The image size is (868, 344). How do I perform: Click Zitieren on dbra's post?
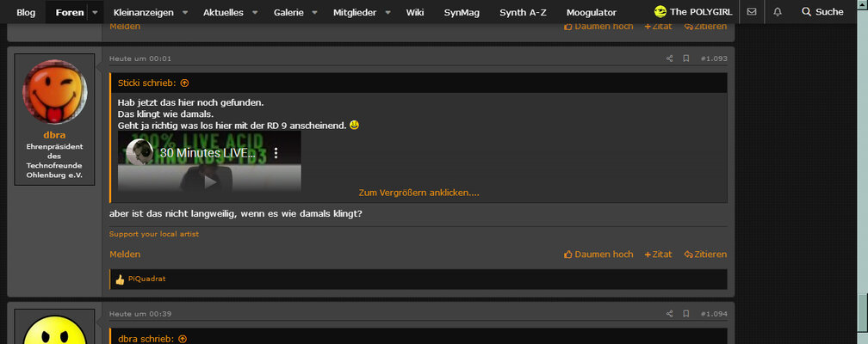(705, 255)
